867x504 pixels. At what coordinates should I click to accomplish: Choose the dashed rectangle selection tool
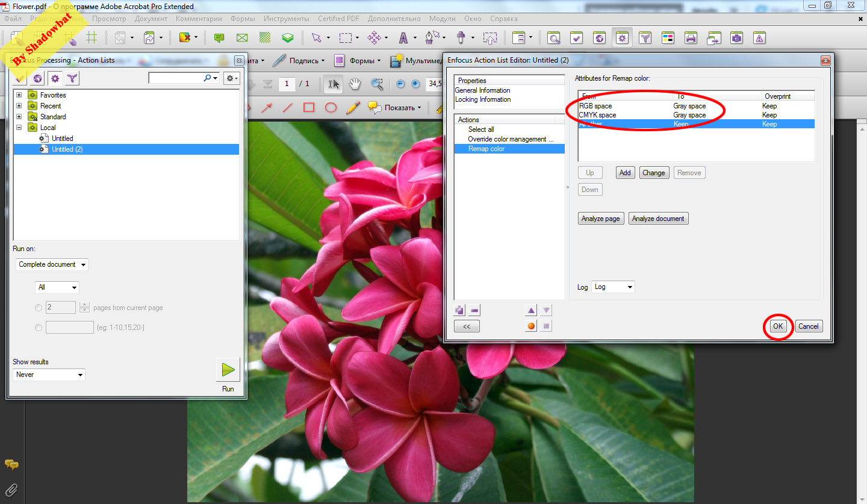click(346, 38)
